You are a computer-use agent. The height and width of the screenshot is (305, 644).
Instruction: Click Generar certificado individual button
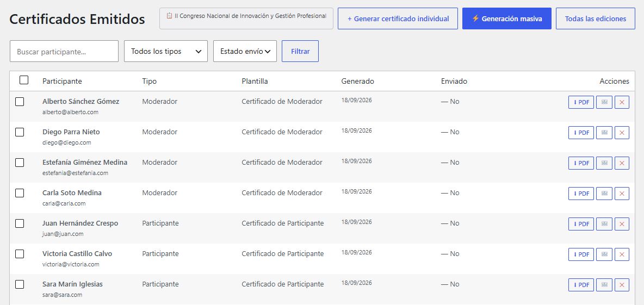398,18
